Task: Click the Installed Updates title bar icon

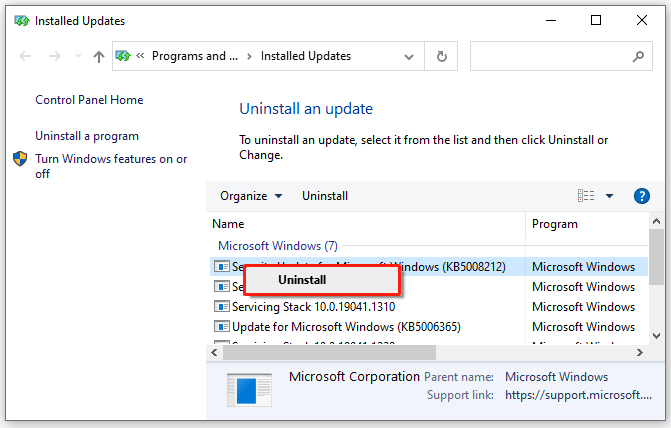Action: click(x=21, y=21)
